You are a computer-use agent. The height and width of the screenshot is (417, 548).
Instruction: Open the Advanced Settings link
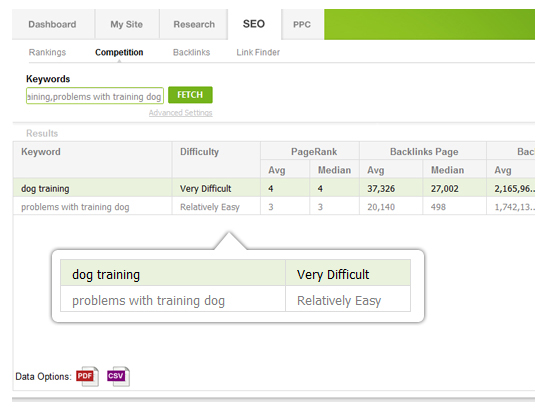tap(181, 113)
